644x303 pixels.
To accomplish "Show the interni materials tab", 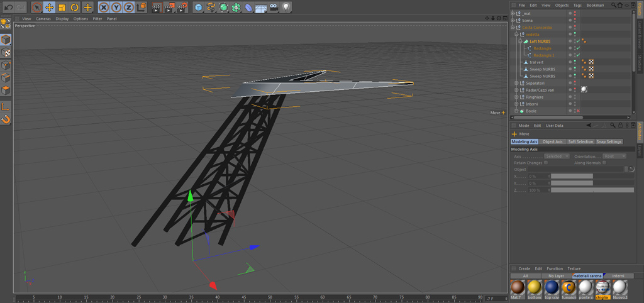I will coord(618,276).
